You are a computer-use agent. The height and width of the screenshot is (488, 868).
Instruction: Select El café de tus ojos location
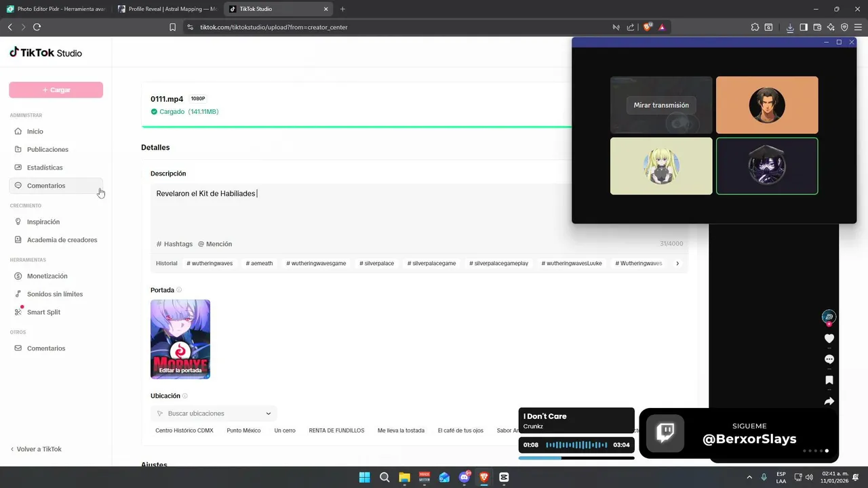coord(460,430)
